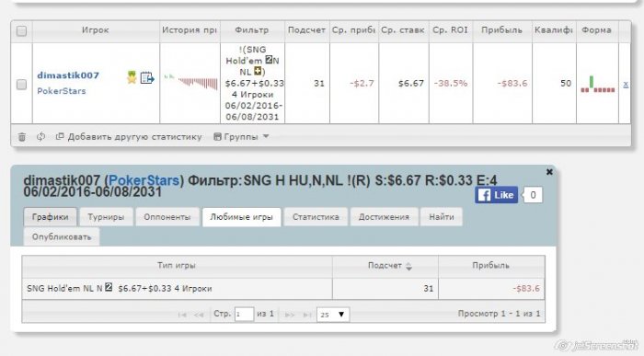
Task: Click the yellow star badge next to dimastik007
Action: tap(132, 76)
